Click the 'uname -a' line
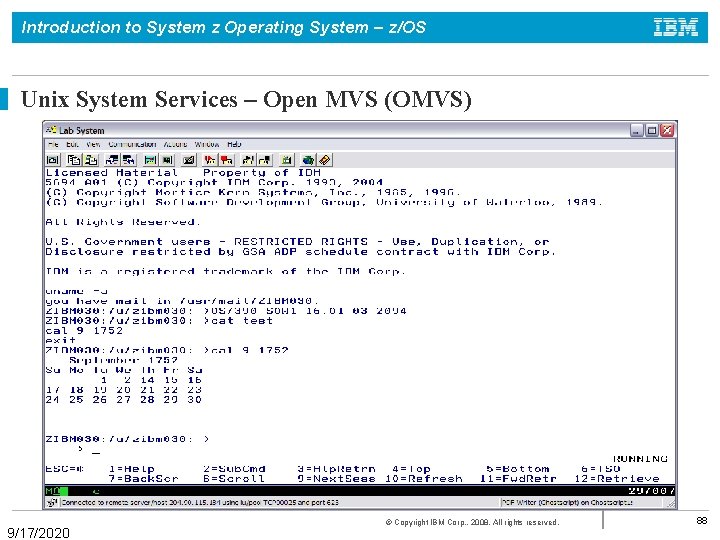 76,291
